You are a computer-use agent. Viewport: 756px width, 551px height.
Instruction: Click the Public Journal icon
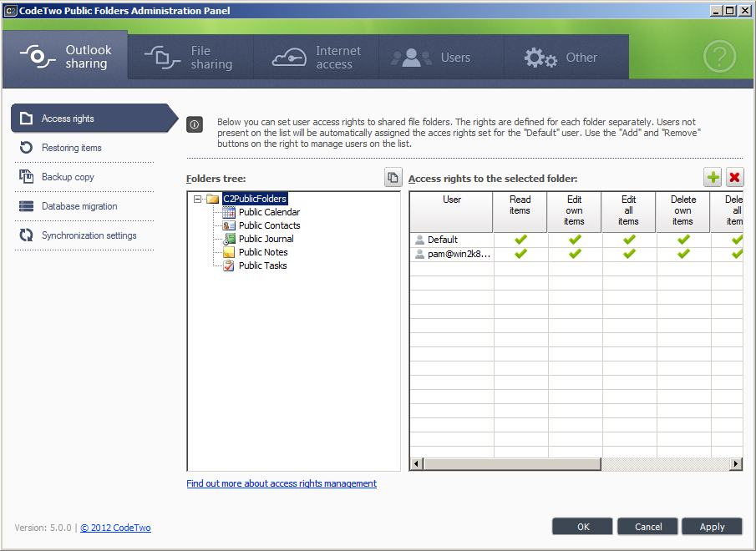pyautogui.click(x=229, y=239)
